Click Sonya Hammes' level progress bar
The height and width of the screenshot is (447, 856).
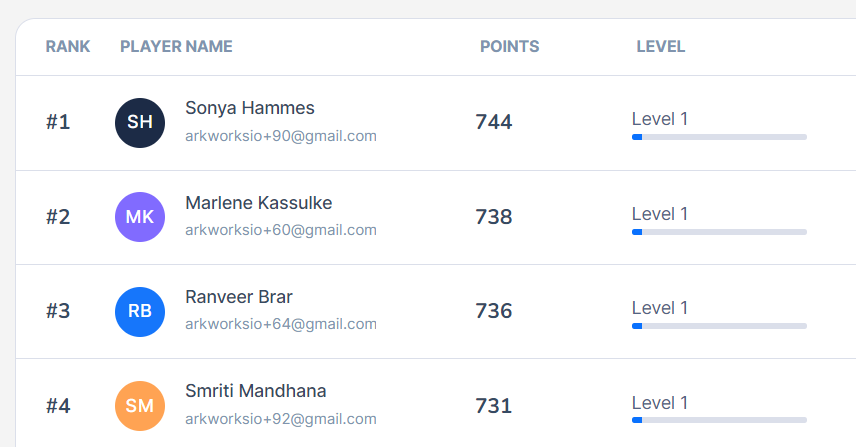[719, 137]
